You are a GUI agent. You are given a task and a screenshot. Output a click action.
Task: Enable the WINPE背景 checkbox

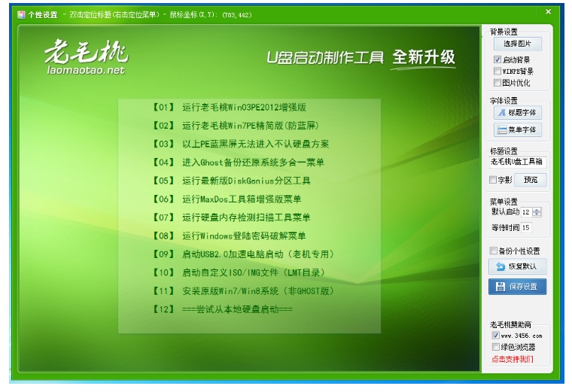[497, 71]
